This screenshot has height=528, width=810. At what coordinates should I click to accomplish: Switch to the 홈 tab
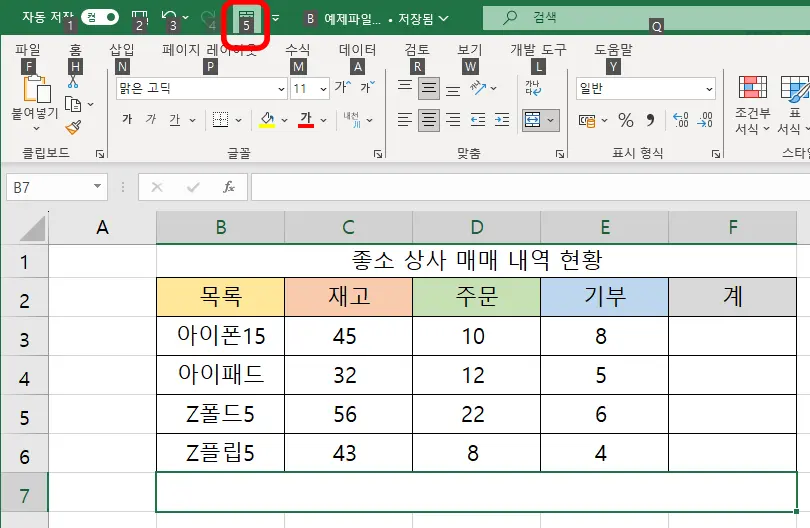pos(75,50)
